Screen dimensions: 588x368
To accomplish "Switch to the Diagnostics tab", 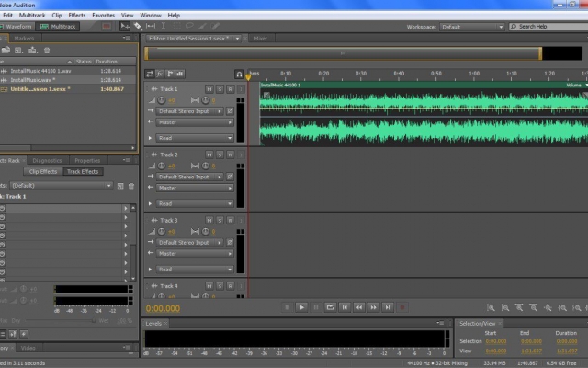I will click(47, 160).
